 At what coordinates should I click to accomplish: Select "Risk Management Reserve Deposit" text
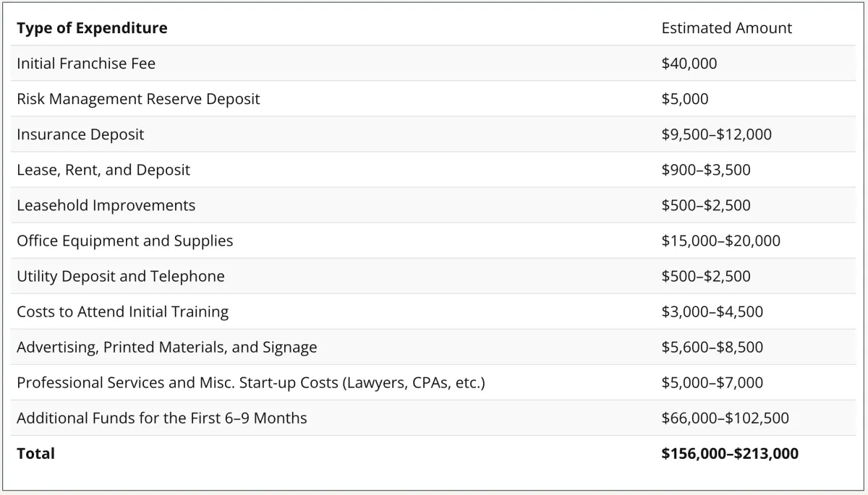[138, 99]
